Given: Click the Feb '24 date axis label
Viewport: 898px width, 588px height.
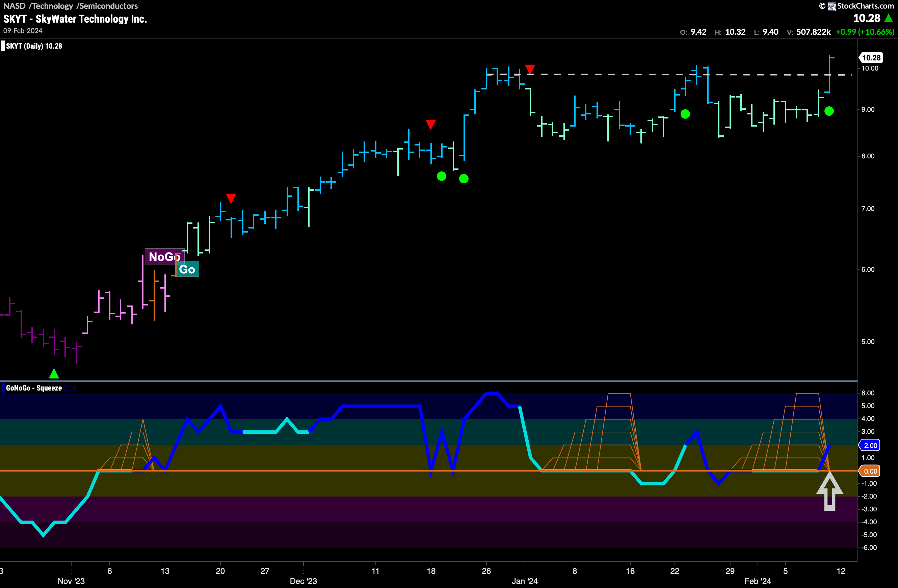Looking at the screenshot, I should coord(758,581).
